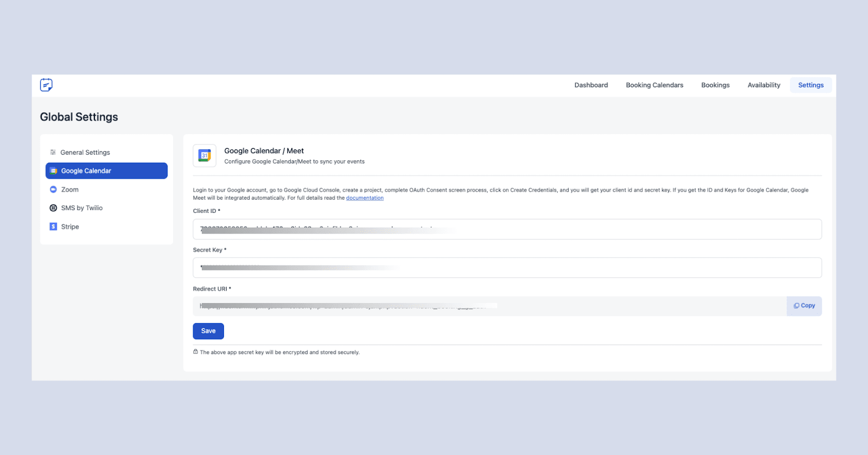Open Booking Calendars in the top navigation

(654, 85)
